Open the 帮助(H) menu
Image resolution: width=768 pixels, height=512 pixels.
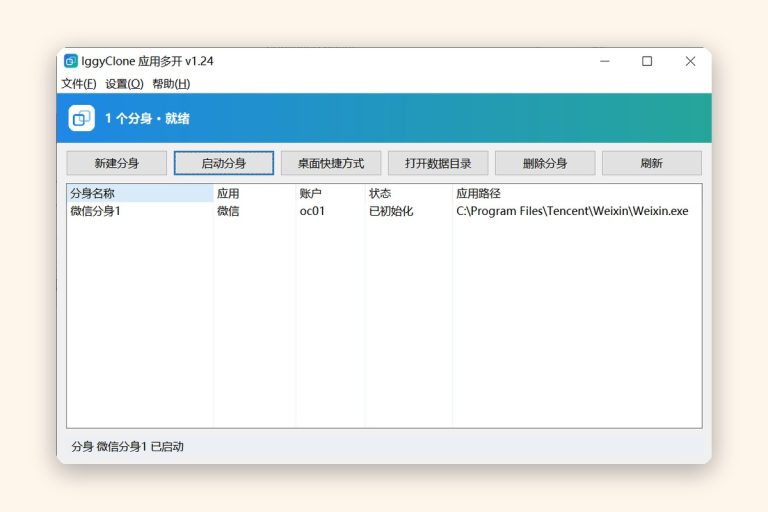click(171, 84)
